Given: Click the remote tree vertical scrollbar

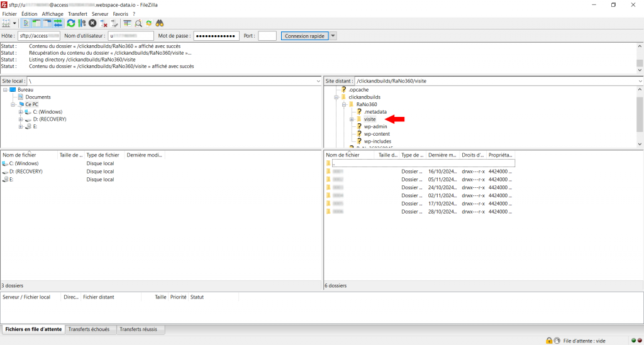Looking at the screenshot, I should pyautogui.click(x=640, y=116).
